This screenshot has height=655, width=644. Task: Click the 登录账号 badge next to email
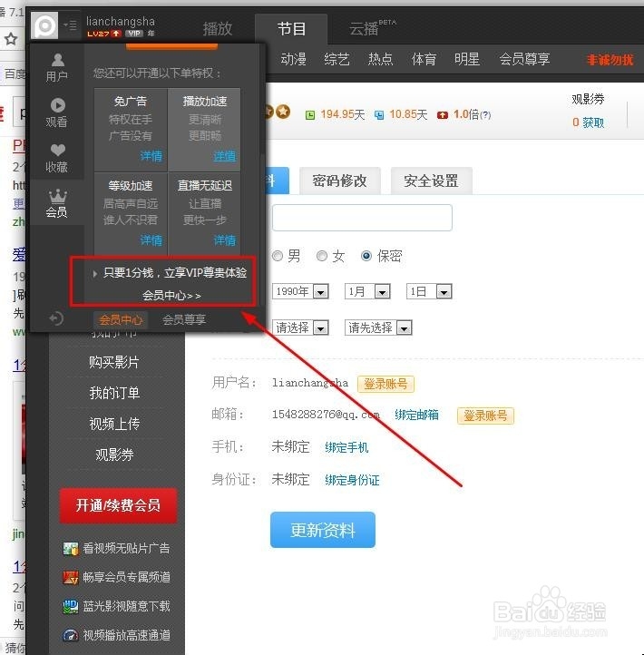(x=485, y=415)
